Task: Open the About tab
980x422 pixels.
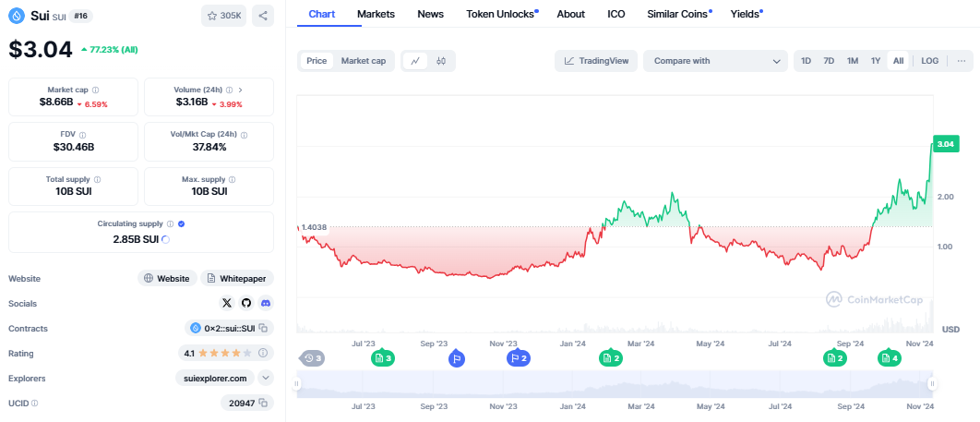Action: coord(570,14)
